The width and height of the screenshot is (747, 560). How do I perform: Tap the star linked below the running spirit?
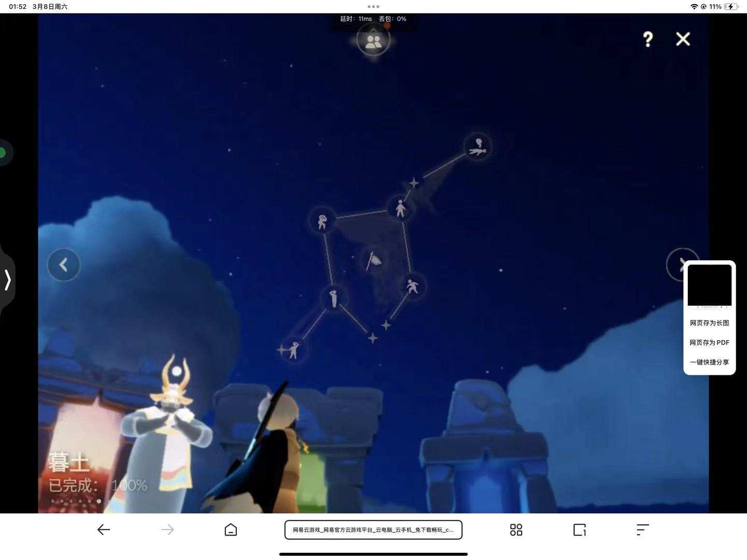click(386, 325)
